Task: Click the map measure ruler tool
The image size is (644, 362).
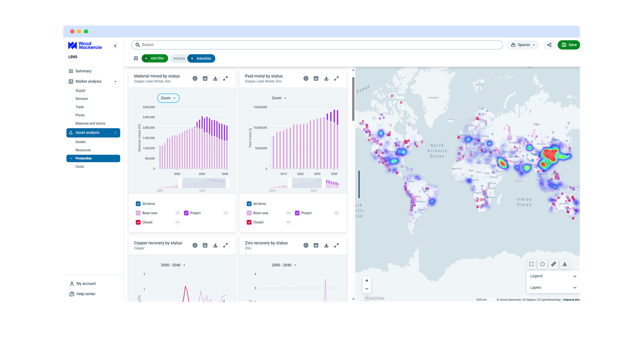Action: (553, 264)
